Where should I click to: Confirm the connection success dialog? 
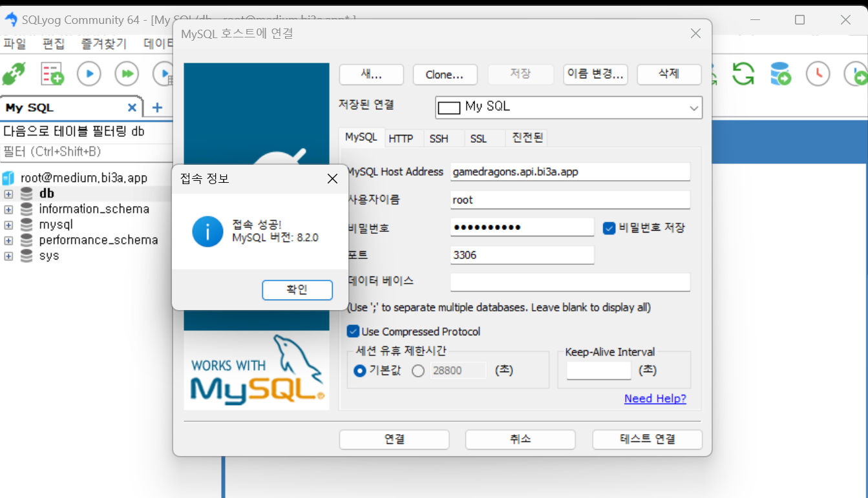(297, 290)
